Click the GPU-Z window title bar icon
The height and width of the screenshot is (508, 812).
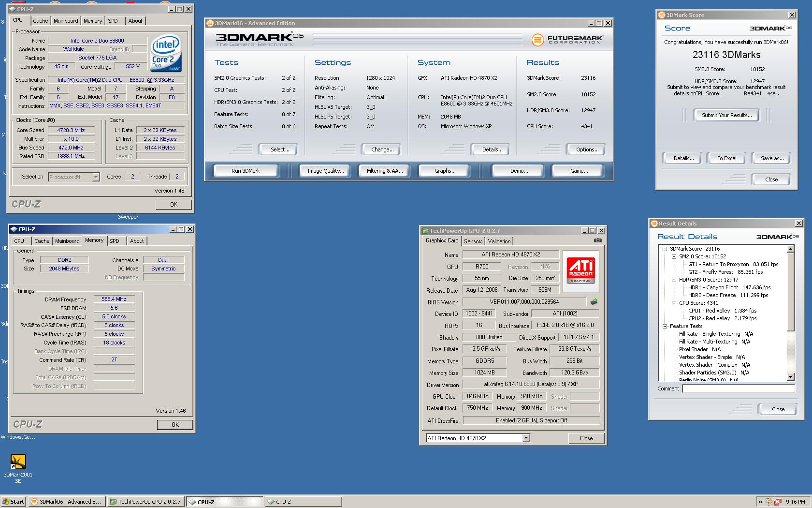(425, 231)
